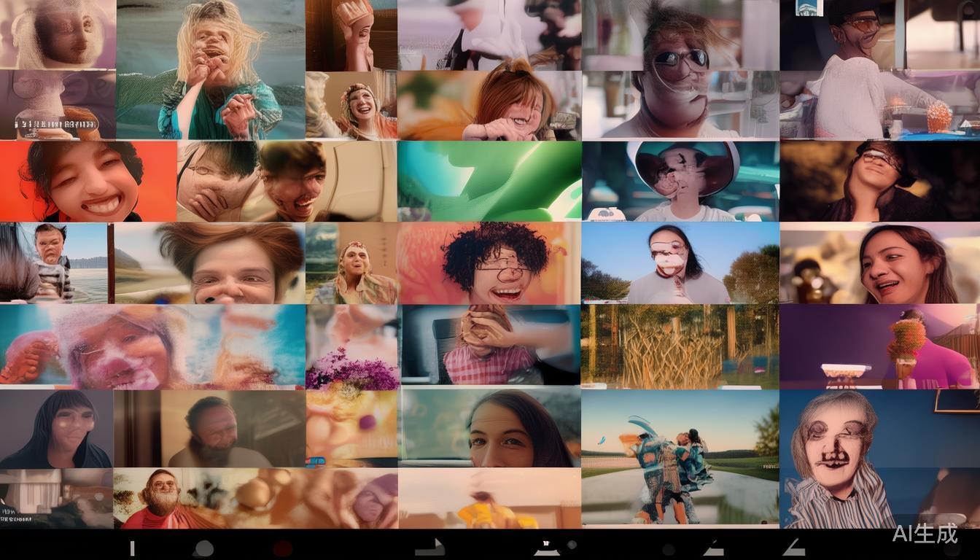Select the woman in magenta top on purple
The image size is (980, 560).
click(879, 346)
